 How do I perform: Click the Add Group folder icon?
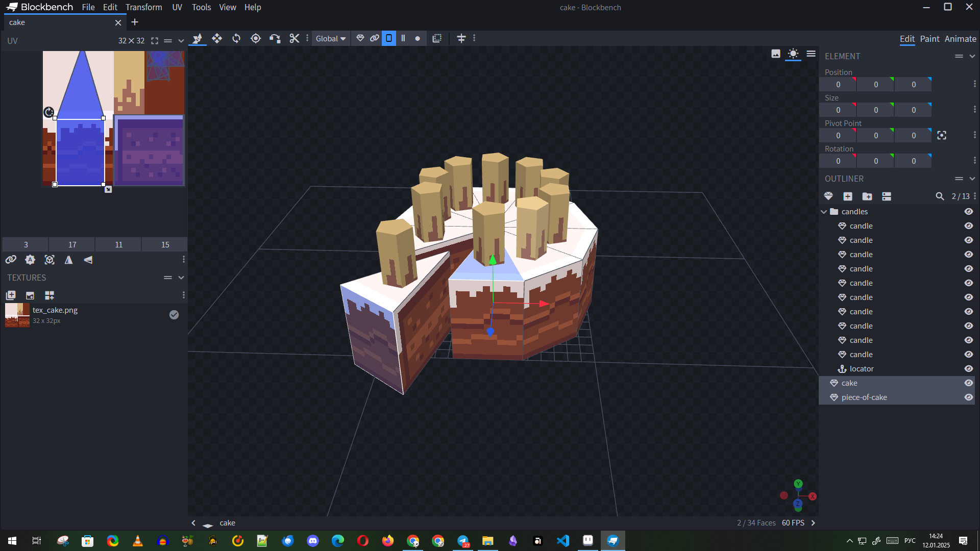867,196
